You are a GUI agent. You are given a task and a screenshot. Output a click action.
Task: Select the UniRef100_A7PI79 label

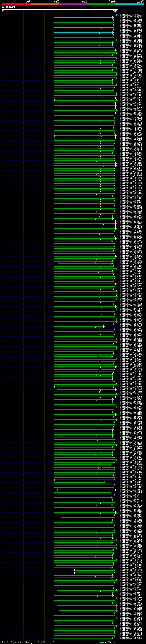131,58
